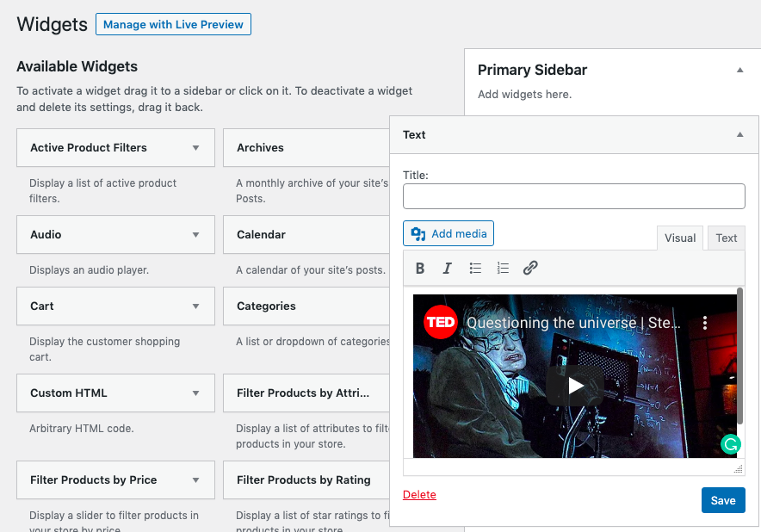Collapse the Primary Sidebar panel arrow
Image resolution: width=761 pixels, height=532 pixels.
pyautogui.click(x=740, y=70)
